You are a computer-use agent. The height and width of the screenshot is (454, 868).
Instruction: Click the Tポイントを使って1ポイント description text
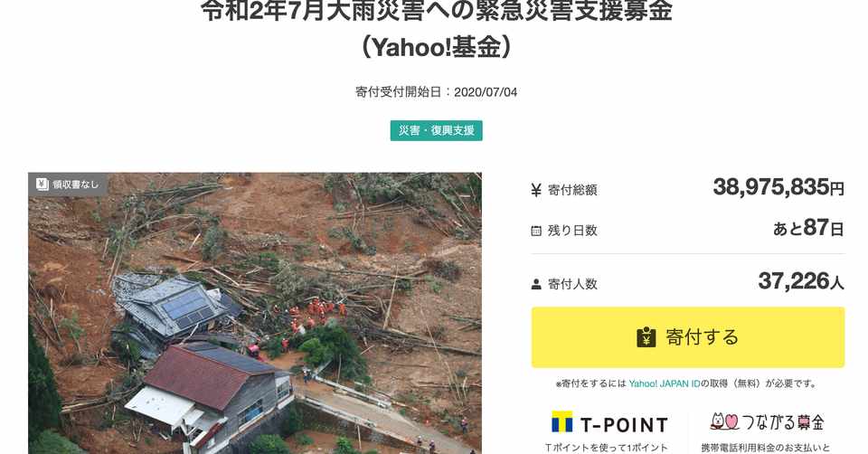click(x=607, y=448)
